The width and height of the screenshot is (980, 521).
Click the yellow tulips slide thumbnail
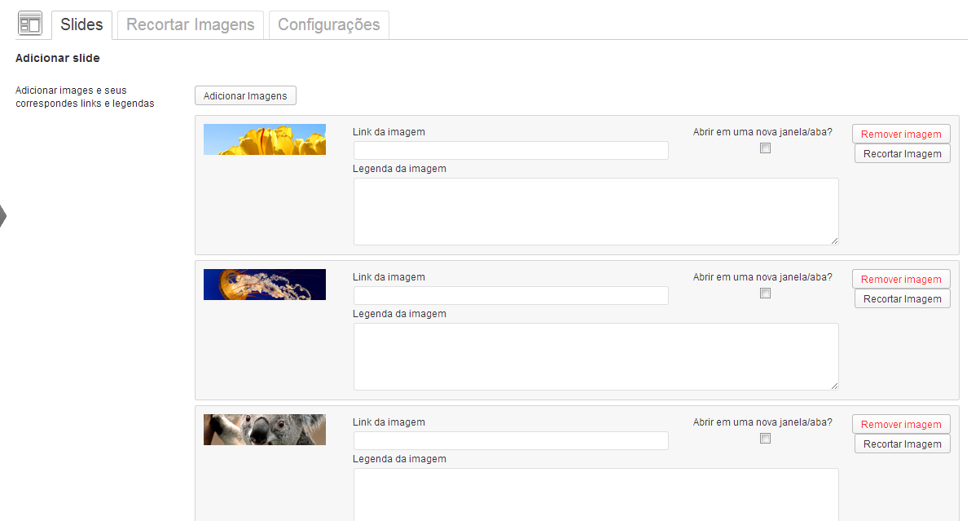click(265, 139)
